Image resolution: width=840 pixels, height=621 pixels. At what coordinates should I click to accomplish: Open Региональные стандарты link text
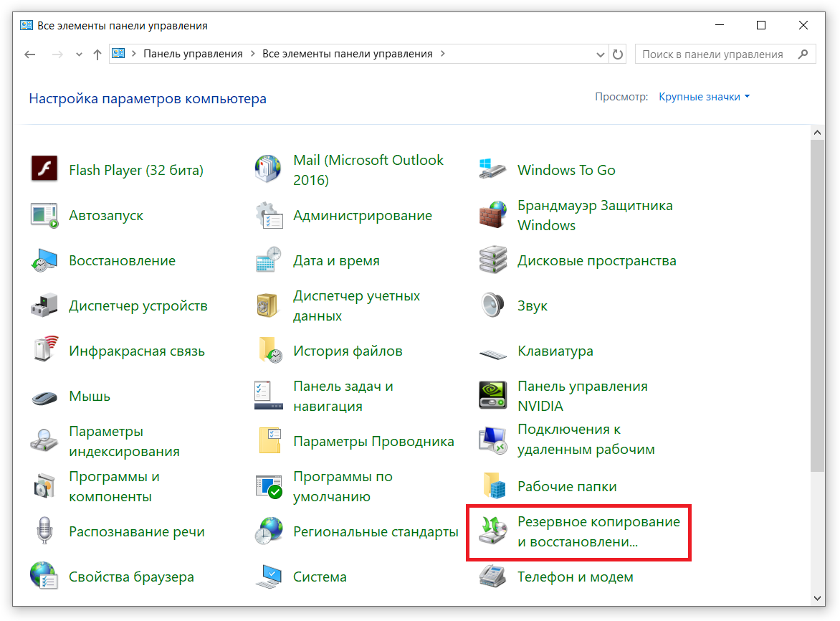[376, 531]
